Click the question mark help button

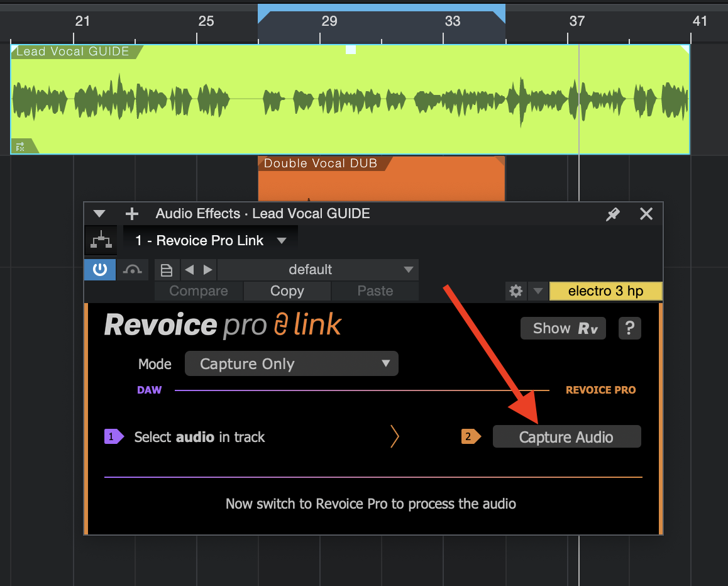[x=629, y=328]
